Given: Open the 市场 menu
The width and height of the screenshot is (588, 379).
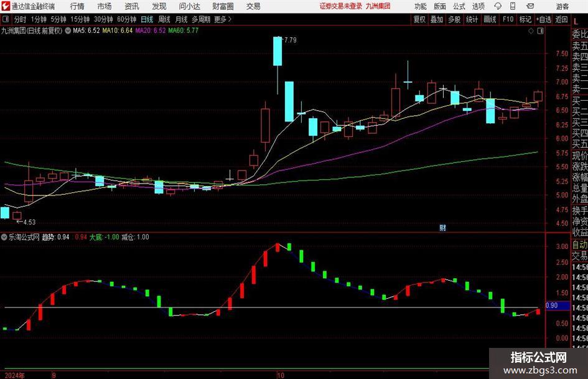Looking at the screenshot, I should [x=105, y=6].
